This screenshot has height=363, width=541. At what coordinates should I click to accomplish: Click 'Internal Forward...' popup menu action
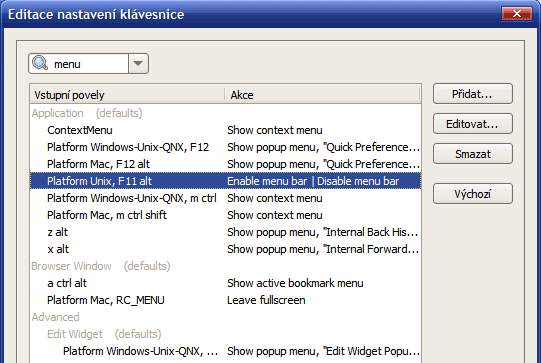(323, 249)
